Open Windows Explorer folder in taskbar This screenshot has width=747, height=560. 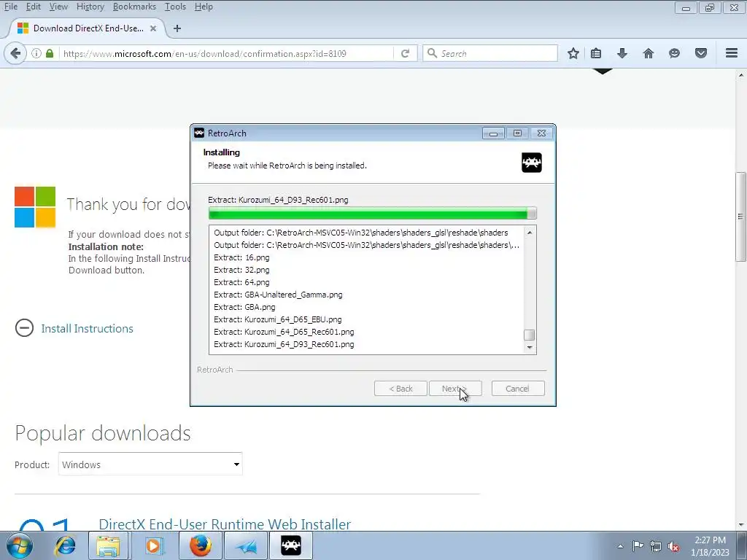108,545
